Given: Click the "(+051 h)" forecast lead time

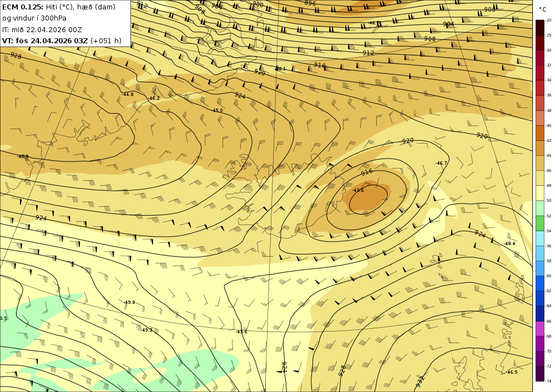Looking at the screenshot, I should pos(106,40).
